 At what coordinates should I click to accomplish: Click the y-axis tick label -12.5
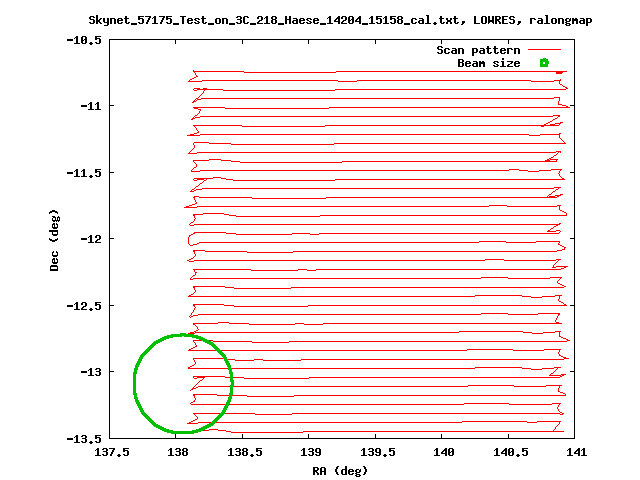pyautogui.click(x=84, y=306)
